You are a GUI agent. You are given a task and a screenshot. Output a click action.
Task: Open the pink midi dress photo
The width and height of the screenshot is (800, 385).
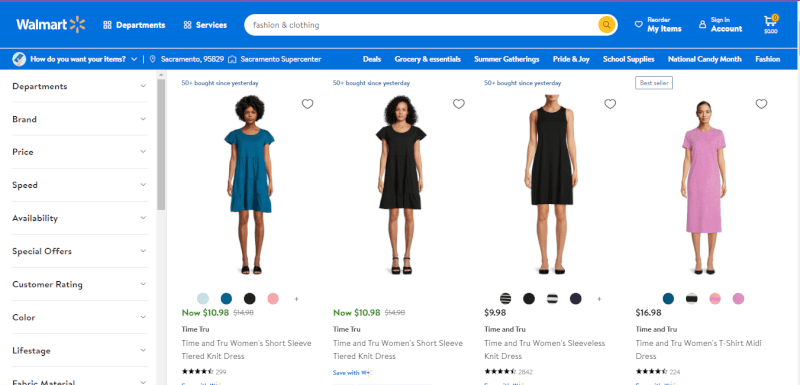tap(704, 187)
